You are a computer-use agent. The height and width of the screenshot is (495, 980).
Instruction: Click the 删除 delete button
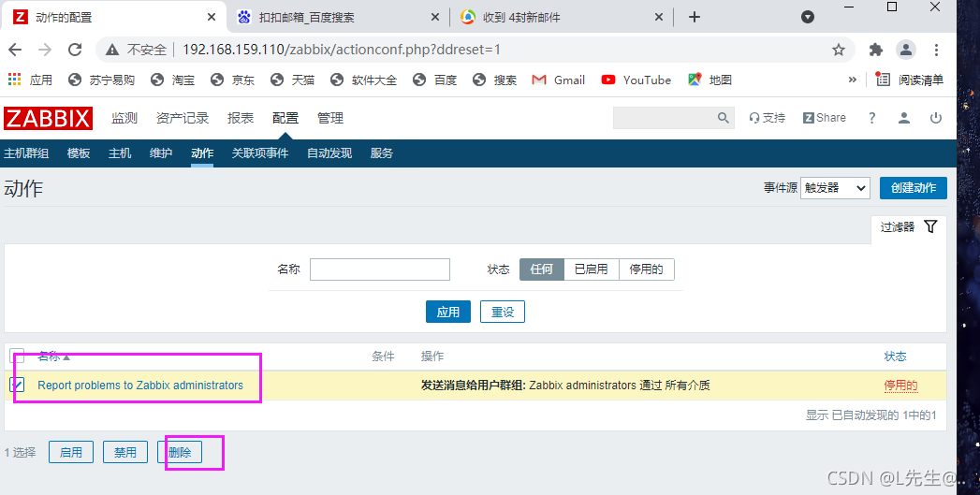pos(180,452)
